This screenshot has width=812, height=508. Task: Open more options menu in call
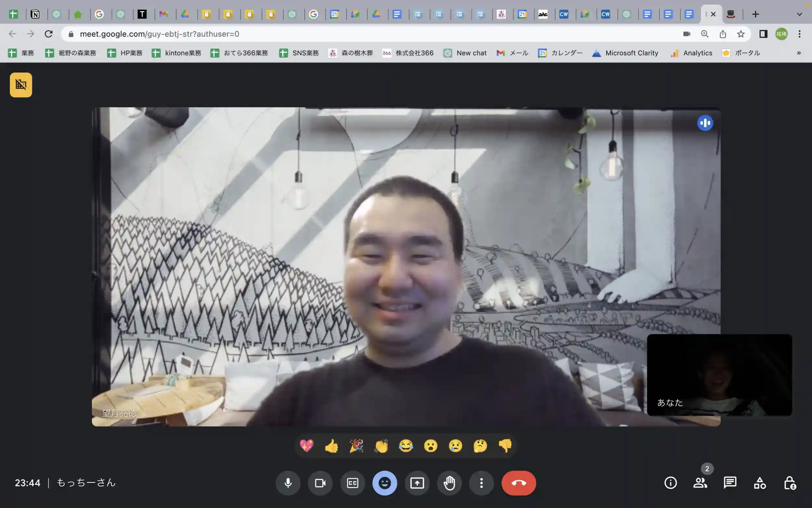click(481, 483)
